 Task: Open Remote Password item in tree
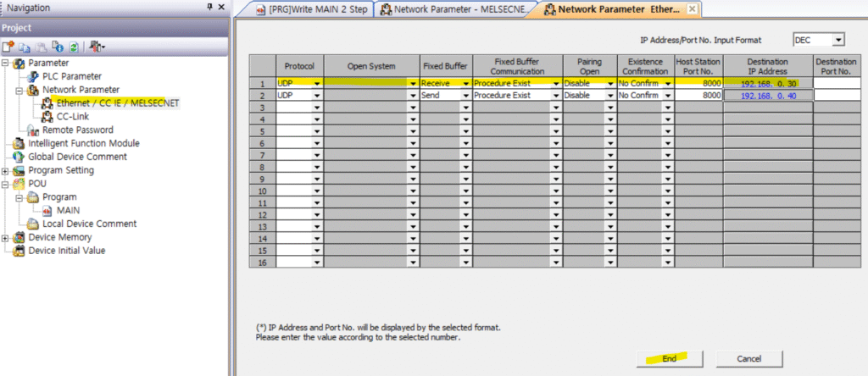[x=77, y=130]
